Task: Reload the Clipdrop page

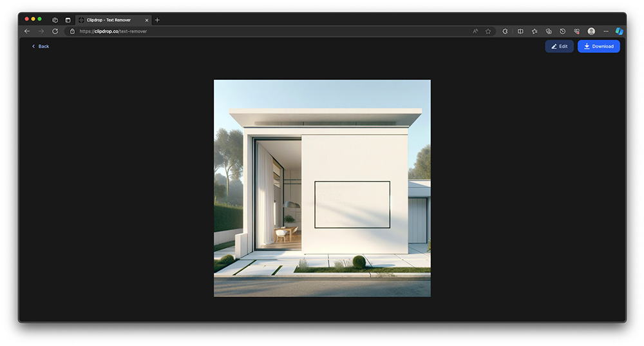Action: point(55,31)
